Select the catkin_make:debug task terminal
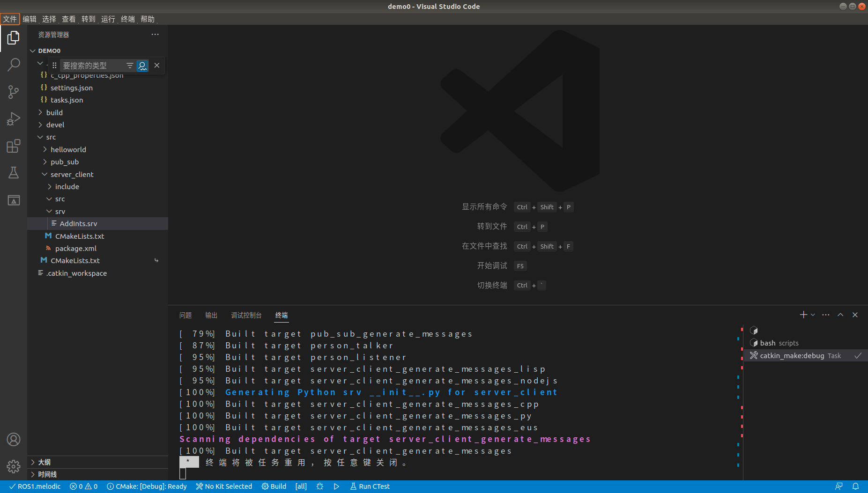Screen dimensions: 868x493 coord(806,355)
